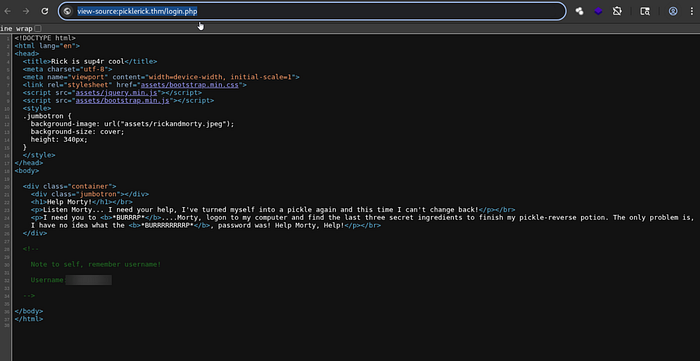This screenshot has width=700, height=361.
Task: Open the assets/jquery.min.js link
Action: [117, 93]
